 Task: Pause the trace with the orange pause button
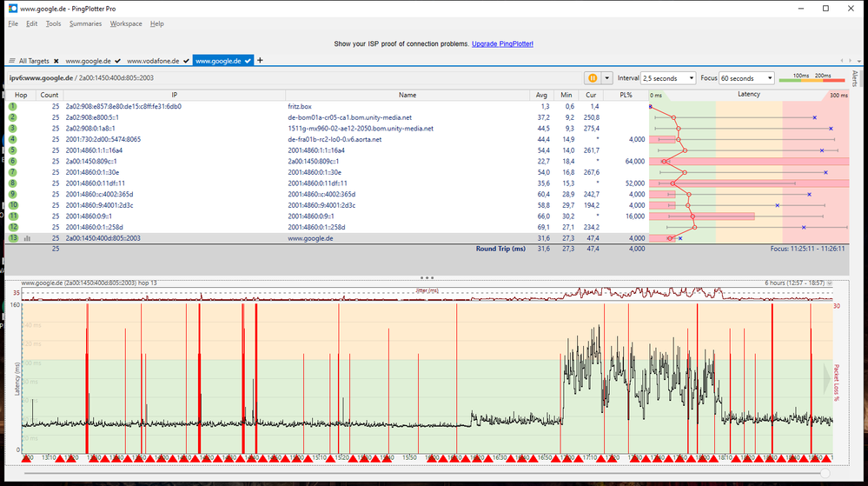[x=593, y=78]
